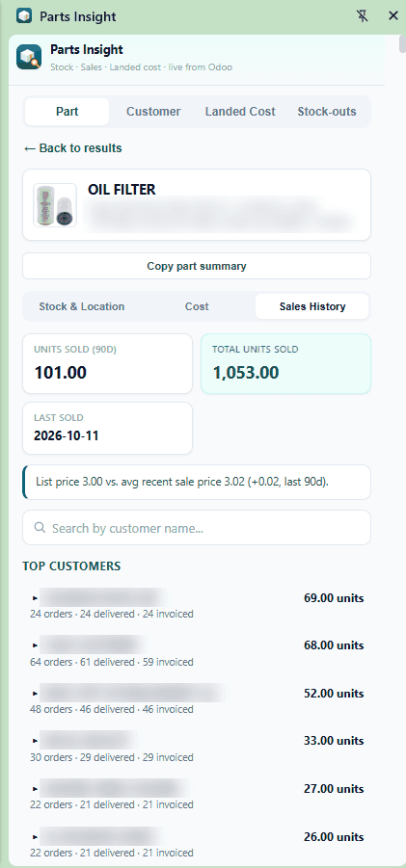Image resolution: width=406 pixels, height=868 pixels.
Task: Click the TOP CUSTOMERS heading
Action: tap(71, 566)
